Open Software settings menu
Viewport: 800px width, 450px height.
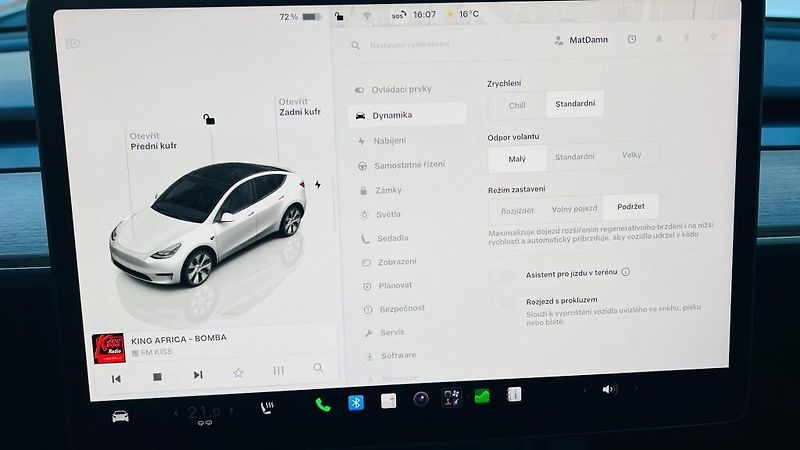(392, 356)
